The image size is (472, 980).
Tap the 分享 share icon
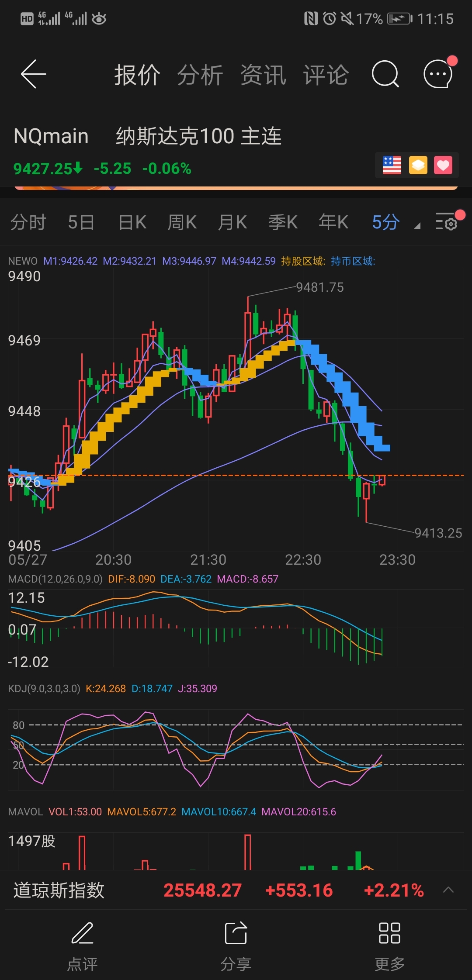(236, 934)
